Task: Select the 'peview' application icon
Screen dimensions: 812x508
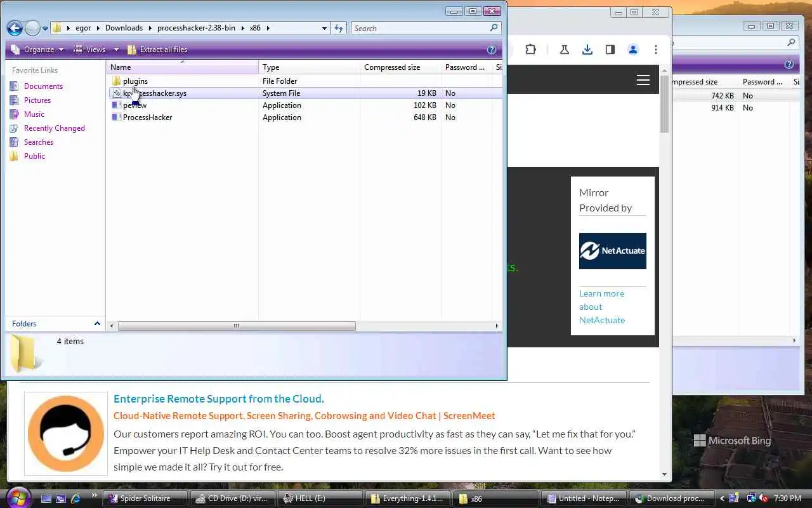Action: tap(117, 105)
